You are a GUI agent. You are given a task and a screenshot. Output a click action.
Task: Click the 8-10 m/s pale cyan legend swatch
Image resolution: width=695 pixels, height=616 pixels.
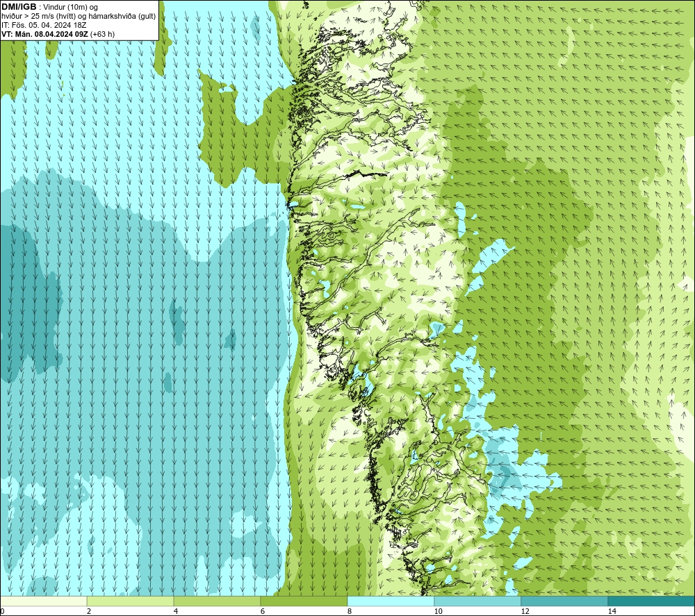(391, 601)
